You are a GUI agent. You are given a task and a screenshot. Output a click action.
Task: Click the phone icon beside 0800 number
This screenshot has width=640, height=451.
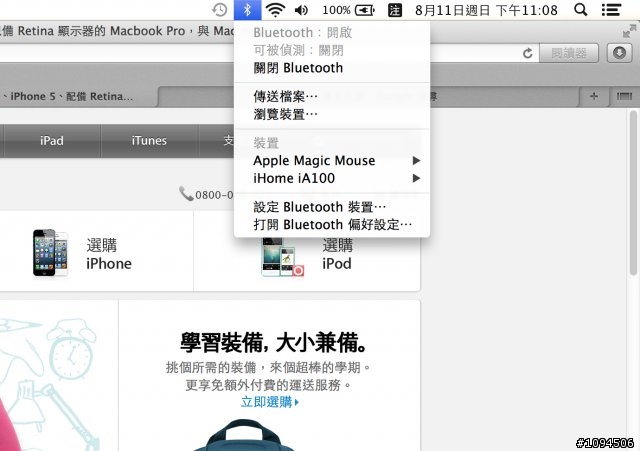[x=186, y=194]
